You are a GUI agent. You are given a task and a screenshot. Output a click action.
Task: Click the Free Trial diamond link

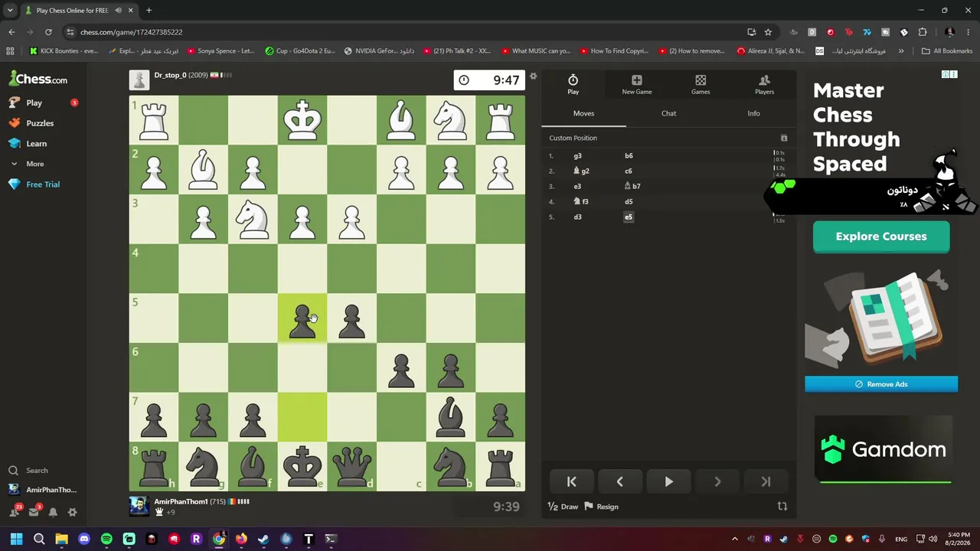[x=43, y=184]
